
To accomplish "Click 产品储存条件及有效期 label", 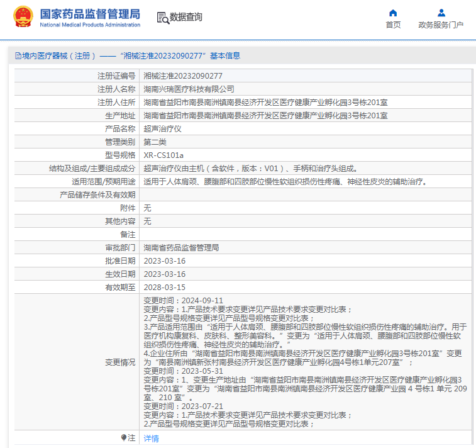I will point(97,194).
